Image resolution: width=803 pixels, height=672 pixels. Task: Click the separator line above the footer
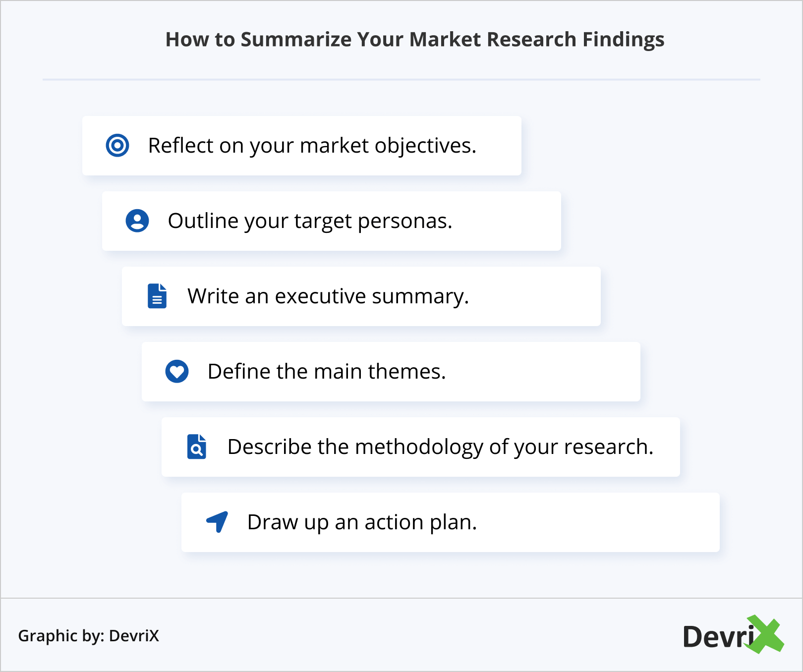coord(401,598)
